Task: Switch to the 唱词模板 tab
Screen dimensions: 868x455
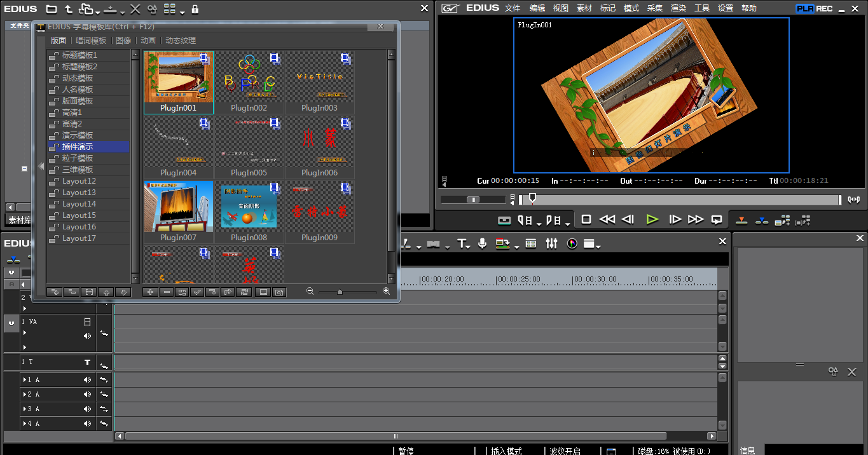Action: click(91, 40)
